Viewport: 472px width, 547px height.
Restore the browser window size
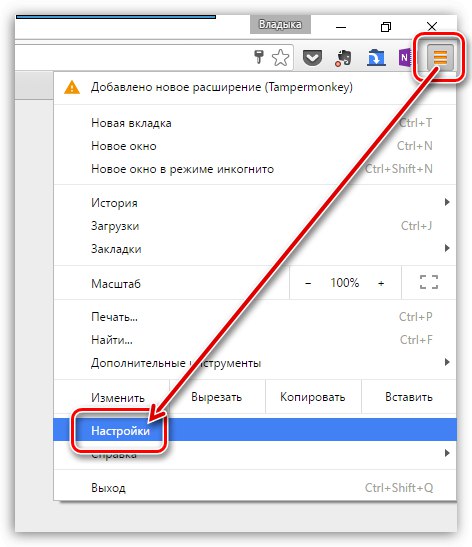tap(385, 27)
